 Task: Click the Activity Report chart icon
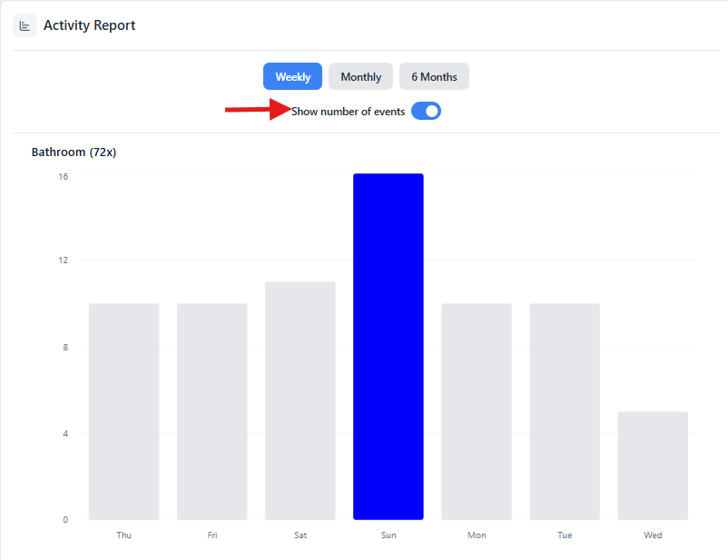[x=25, y=26]
